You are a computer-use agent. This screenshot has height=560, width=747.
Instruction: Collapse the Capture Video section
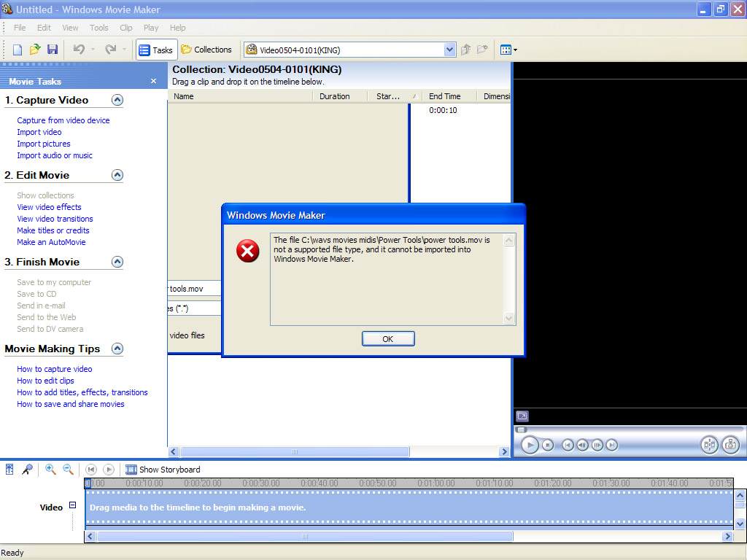click(x=117, y=100)
